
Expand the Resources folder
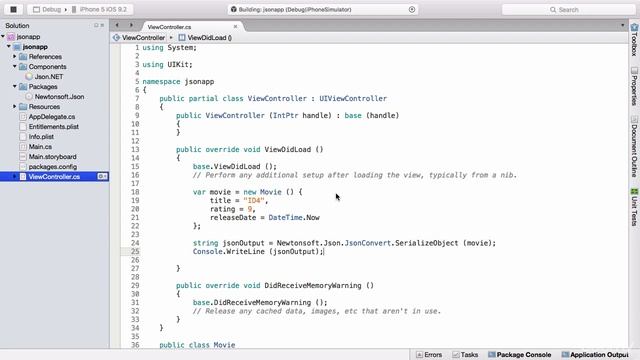pyautogui.click(x=15, y=107)
